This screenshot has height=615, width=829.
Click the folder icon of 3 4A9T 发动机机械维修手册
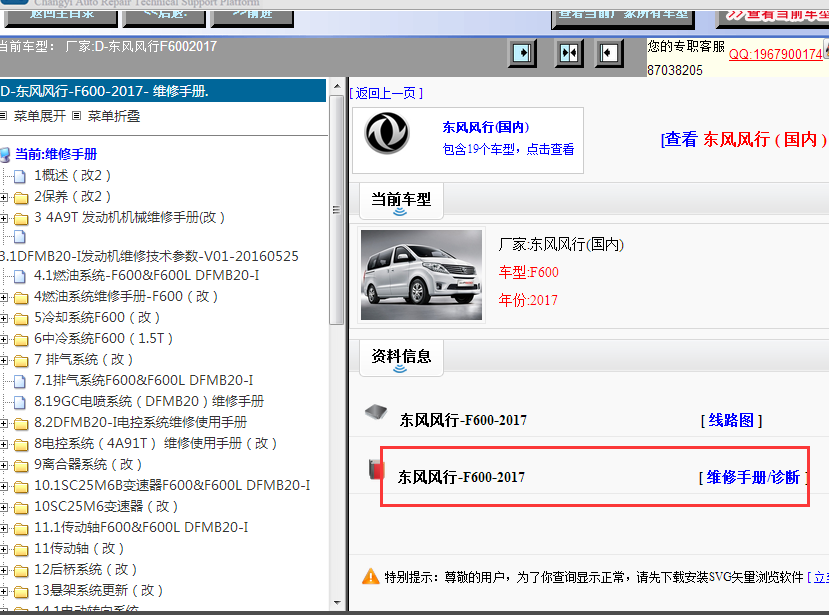21,218
